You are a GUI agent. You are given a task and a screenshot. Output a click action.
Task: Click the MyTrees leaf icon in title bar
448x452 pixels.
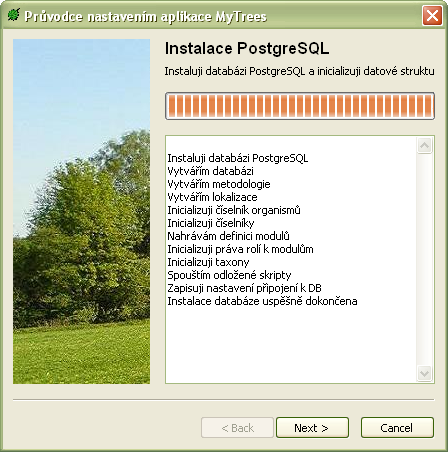pos(14,15)
